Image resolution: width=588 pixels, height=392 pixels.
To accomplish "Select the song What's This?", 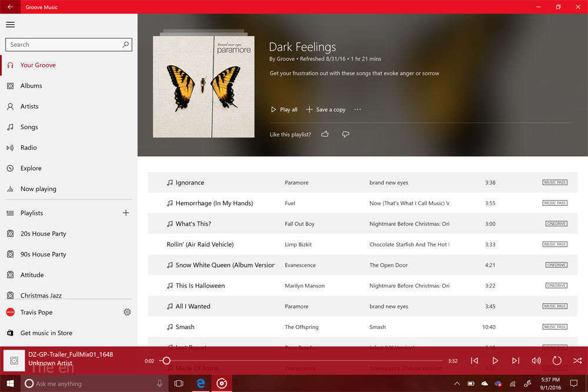I will [193, 224].
